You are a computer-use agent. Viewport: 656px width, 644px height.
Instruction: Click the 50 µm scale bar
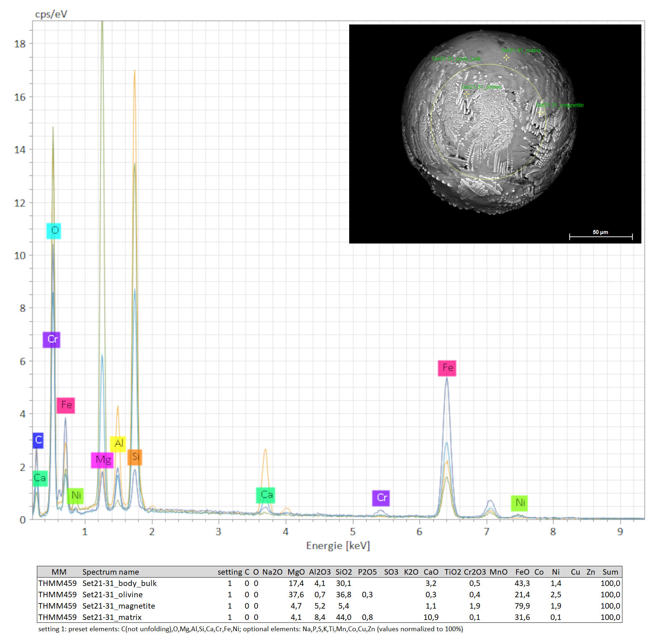coord(601,237)
